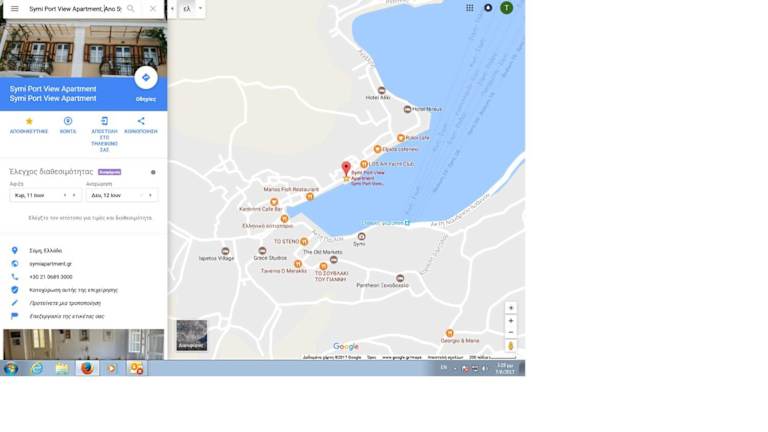Suggest an edit pencil link

[x=65, y=303]
